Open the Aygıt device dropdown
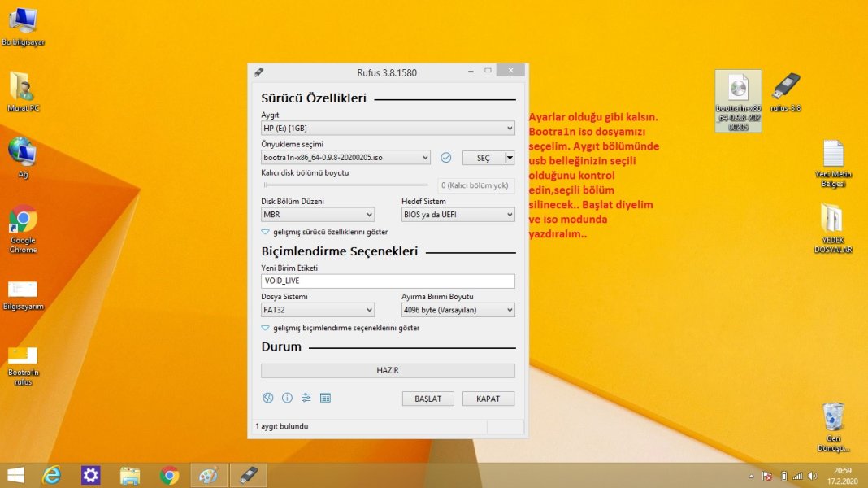Screen dimensions: 868x488 (x=388, y=129)
